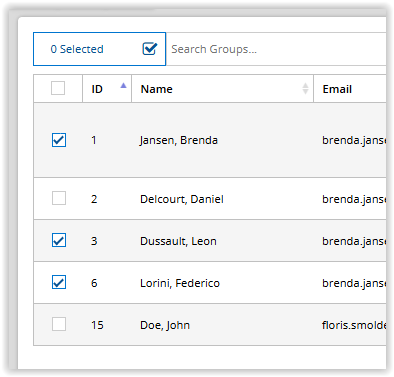The width and height of the screenshot is (394, 377).
Task: Click ID cell 15
Action: [x=97, y=325]
